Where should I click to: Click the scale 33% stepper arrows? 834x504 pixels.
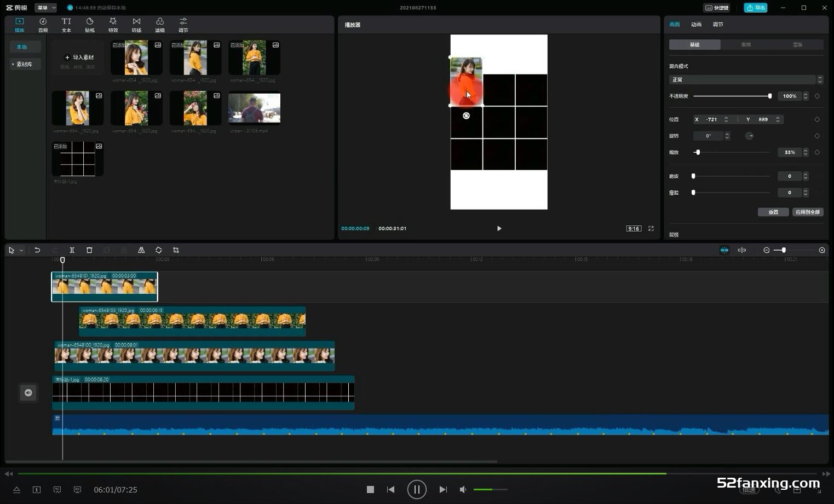(x=806, y=152)
